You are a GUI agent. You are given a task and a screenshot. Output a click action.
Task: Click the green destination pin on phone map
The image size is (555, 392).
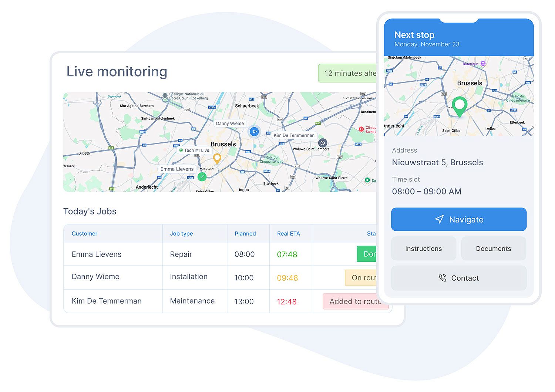pyautogui.click(x=460, y=106)
